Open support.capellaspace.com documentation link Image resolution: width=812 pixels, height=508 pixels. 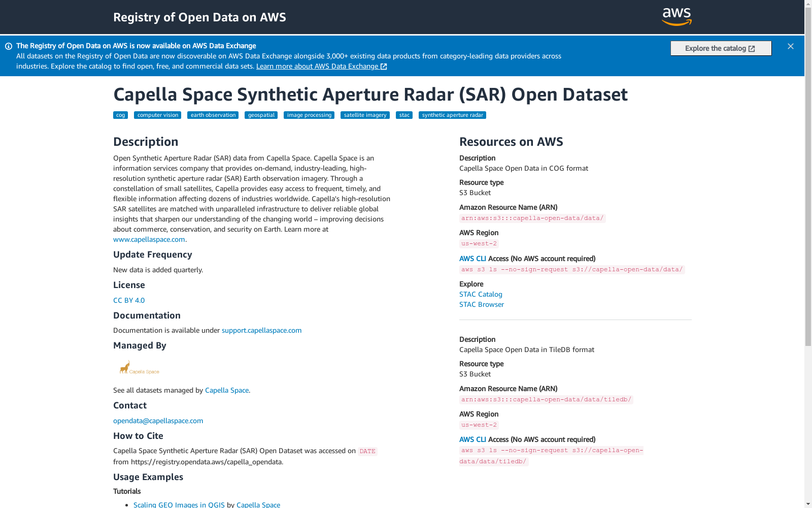[261, 331]
